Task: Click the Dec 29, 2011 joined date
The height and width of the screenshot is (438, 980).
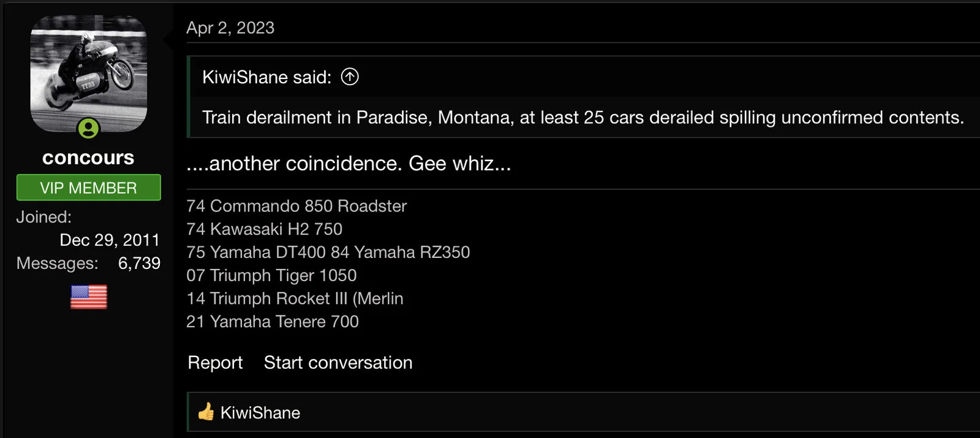Action: point(110,240)
